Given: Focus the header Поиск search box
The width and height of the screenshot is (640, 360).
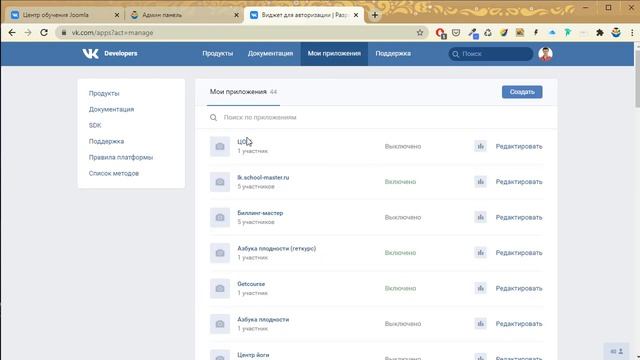Looking at the screenshot, I should click(491, 54).
